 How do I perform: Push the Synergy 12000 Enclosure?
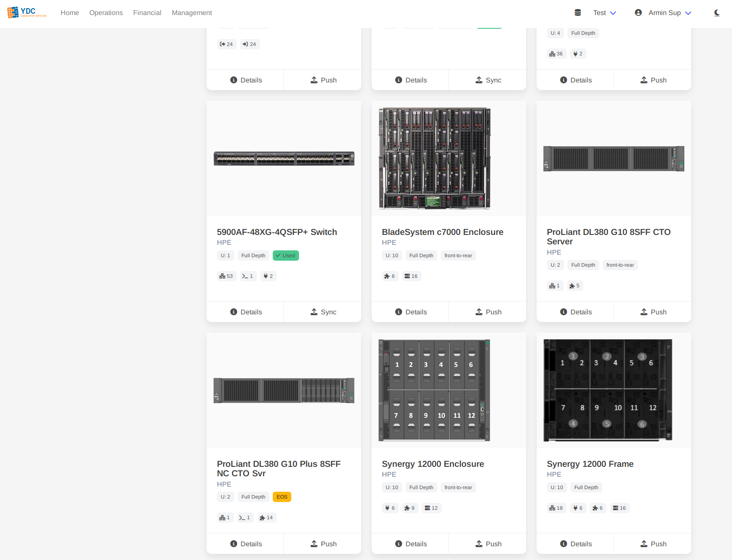point(488,544)
